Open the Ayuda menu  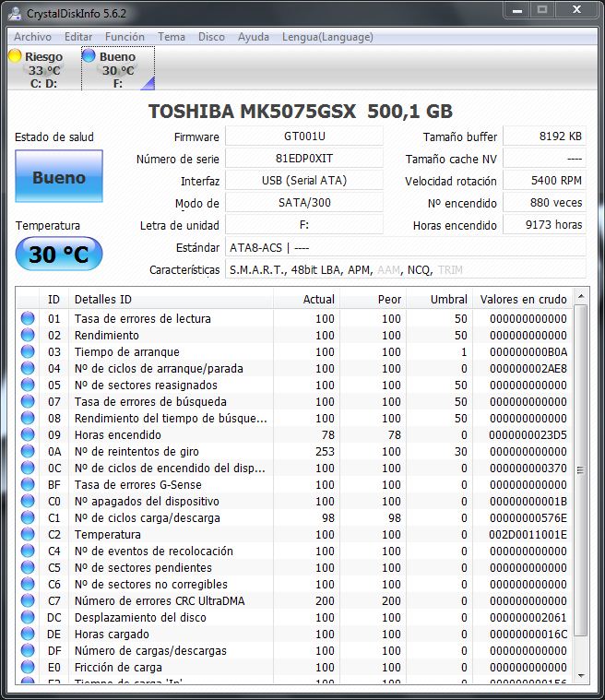point(254,37)
